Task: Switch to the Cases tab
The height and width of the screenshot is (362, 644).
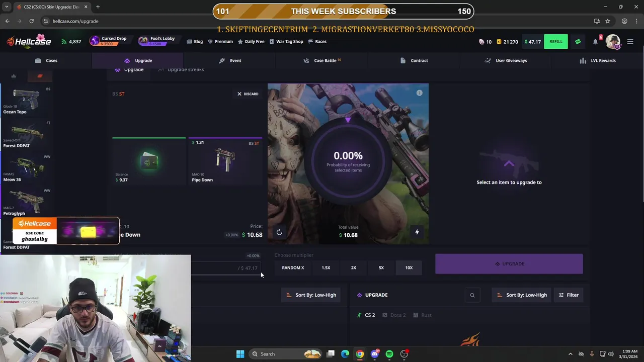Action: pyautogui.click(x=46, y=60)
